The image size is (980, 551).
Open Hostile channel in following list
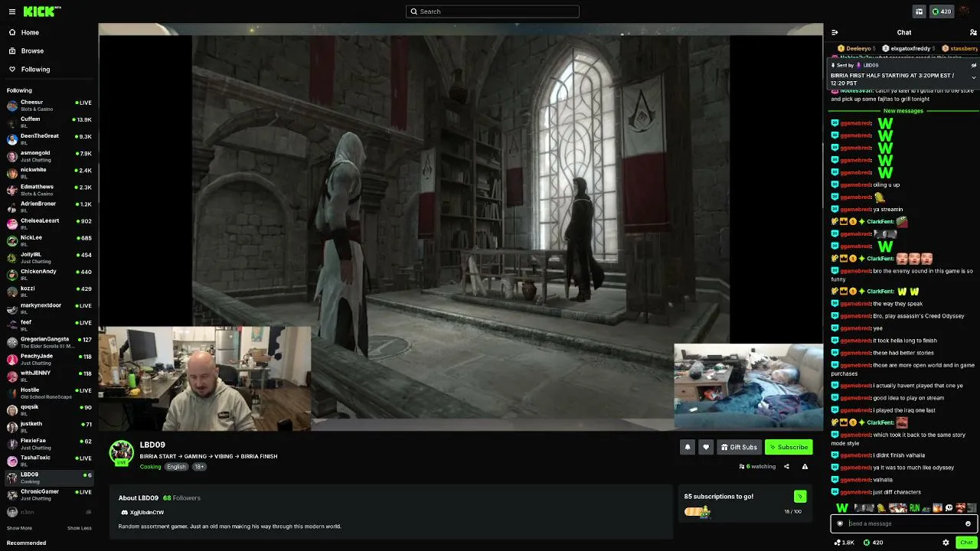point(49,393)
